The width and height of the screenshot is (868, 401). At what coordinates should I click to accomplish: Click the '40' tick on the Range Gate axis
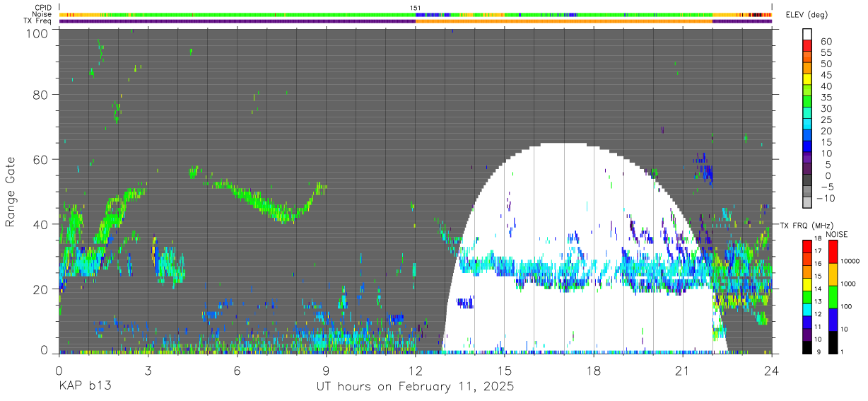tap(40, 224)
